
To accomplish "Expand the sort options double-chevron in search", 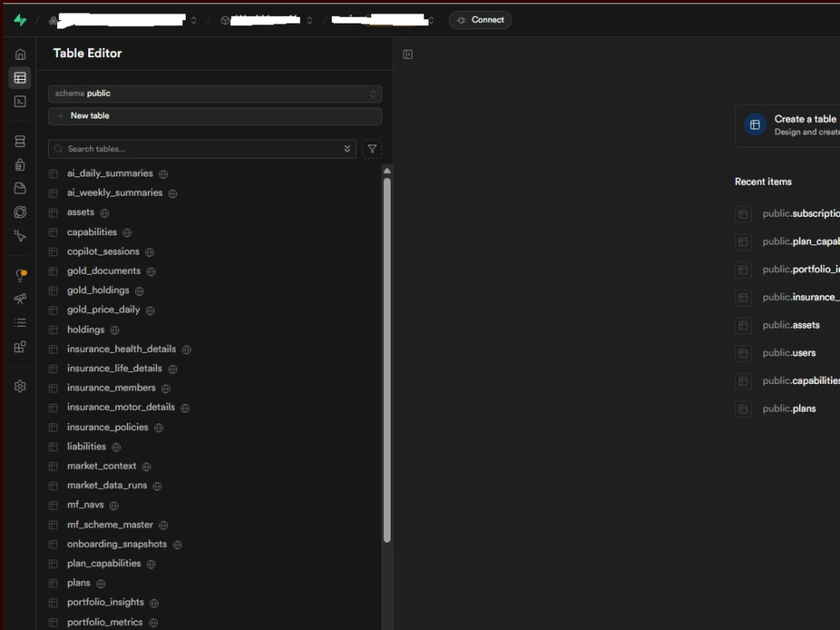I will pyautogui.click(x=347, y=149).
